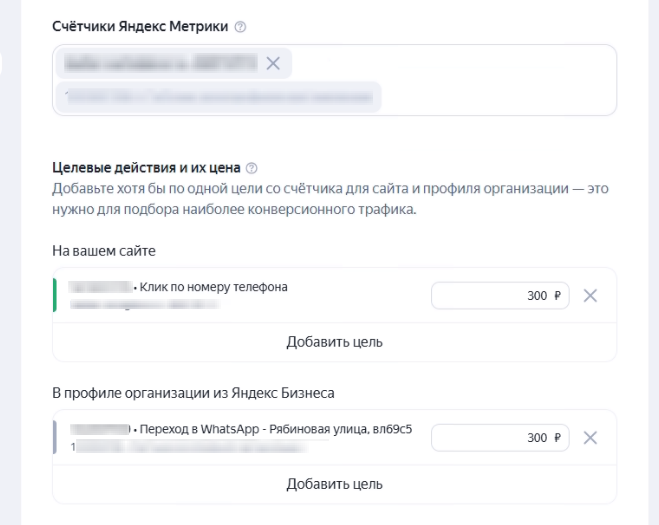Click Добавить цель under На вашем сайте
Viewport: 659px width, 525px height.
click(x=335, y=342)
